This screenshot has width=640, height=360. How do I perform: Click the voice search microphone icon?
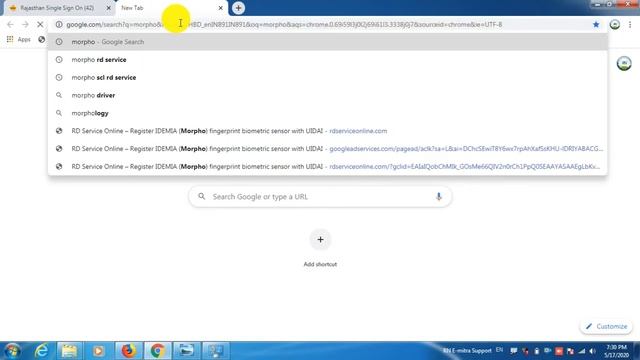439,197
